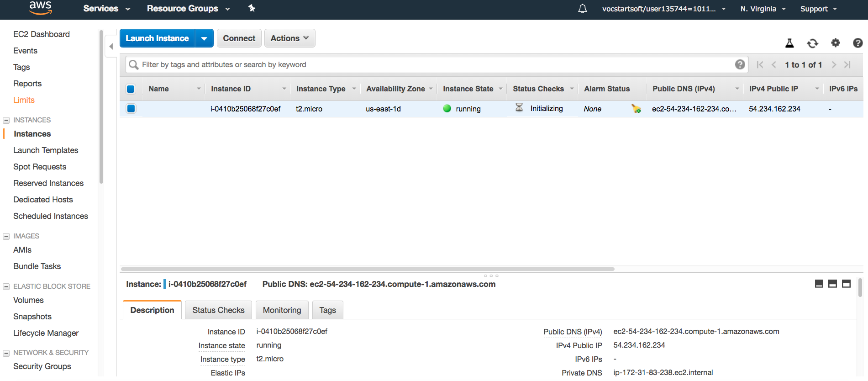Open the Support dropdown menu
The height and width of the screenshot is (381, 868).
[x=818, y=9]
